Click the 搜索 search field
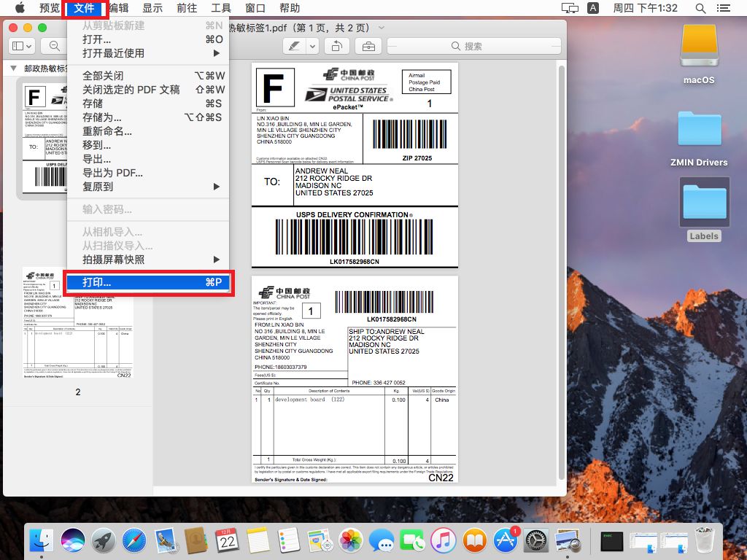747x560 pixels. click(474, 46)
